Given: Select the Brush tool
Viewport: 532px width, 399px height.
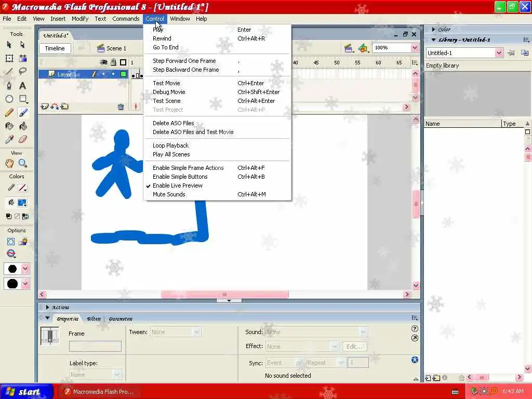Looking at the screenshot, I should (x=23, y=112).
